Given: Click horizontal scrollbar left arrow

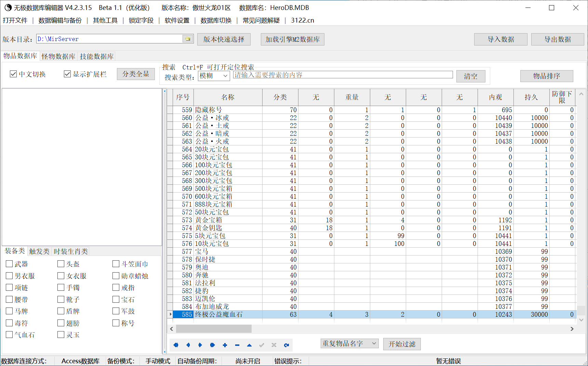Looking at the screenshot, I should coord(172,329).
